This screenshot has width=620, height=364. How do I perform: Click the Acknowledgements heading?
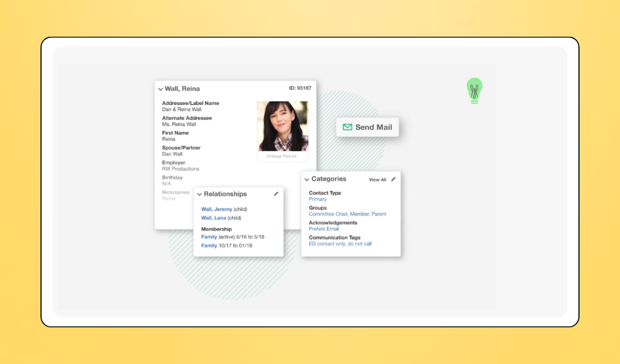point(333,222)
